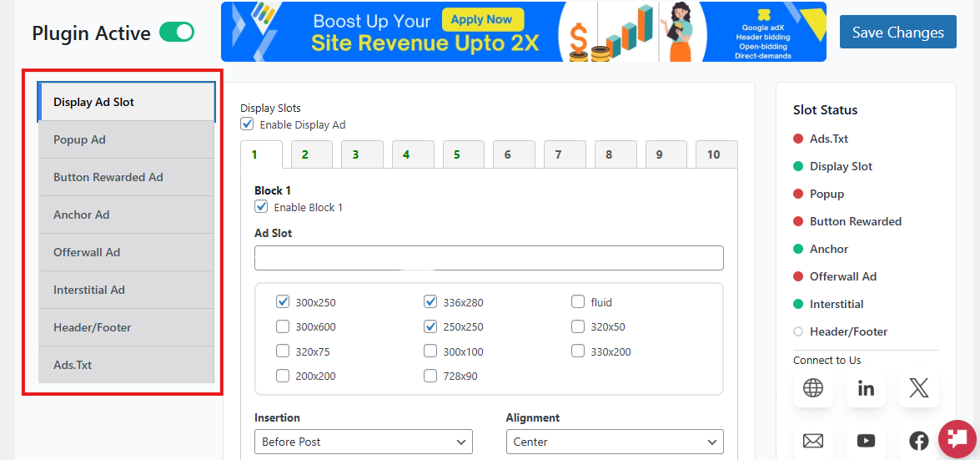Image resolution: width=980 pixels, height=460 pixels.
Task: Click the Save Changes button
Action: pos(897,33)
